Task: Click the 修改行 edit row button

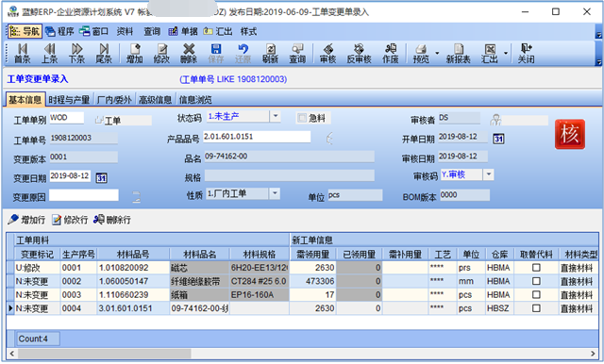Action: (x=70, y=220)
